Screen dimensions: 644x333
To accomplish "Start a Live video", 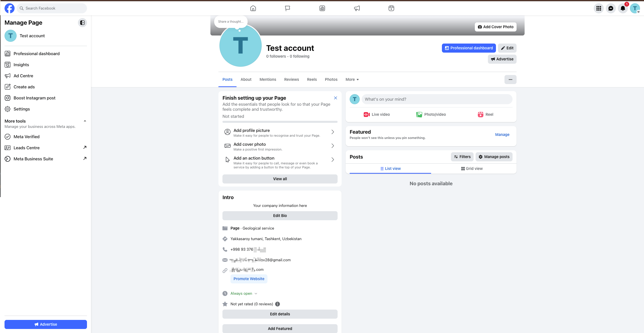I will [x=377, y=115].
